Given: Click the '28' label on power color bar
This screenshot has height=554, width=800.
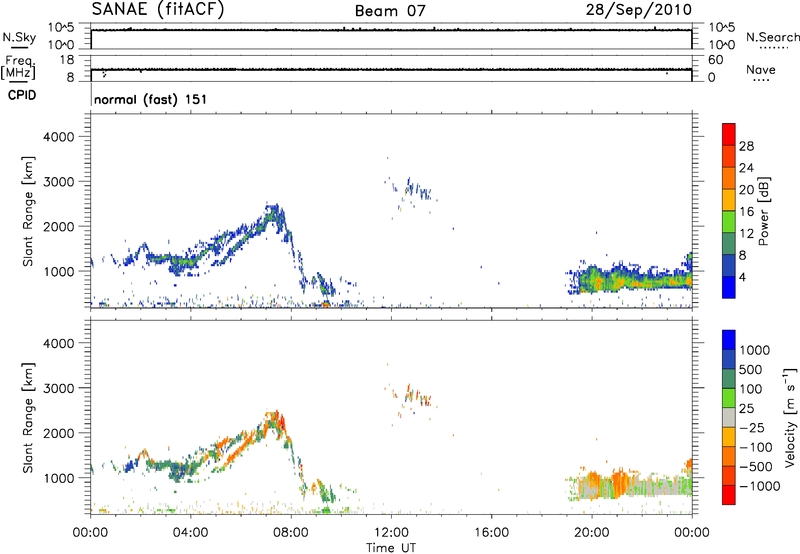Looking at the screenshot, I should pos(746,146).
